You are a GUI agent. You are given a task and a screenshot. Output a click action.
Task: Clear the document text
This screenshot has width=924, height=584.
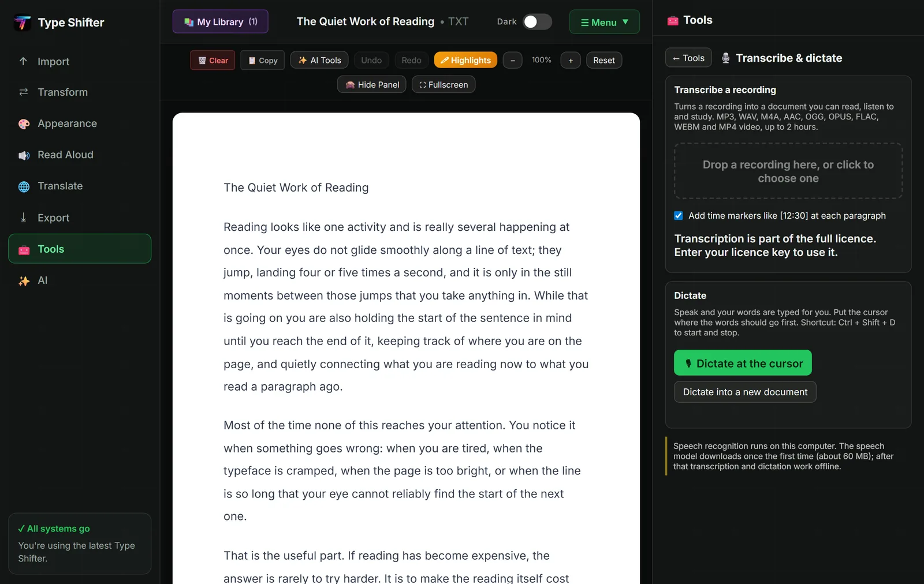(213, 60)
